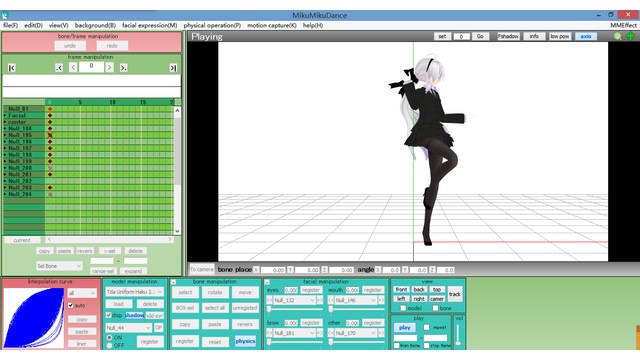Click the MMEffect menu
Image resolution: width=640 pixels, height=360 pixels.
(x=623, y=25)
